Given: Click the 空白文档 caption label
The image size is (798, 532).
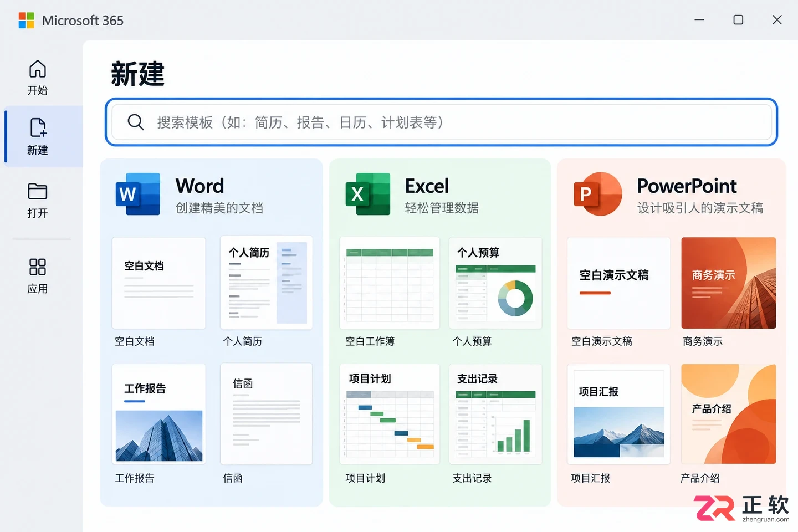Looking at the screenshot, I should 135,341.
